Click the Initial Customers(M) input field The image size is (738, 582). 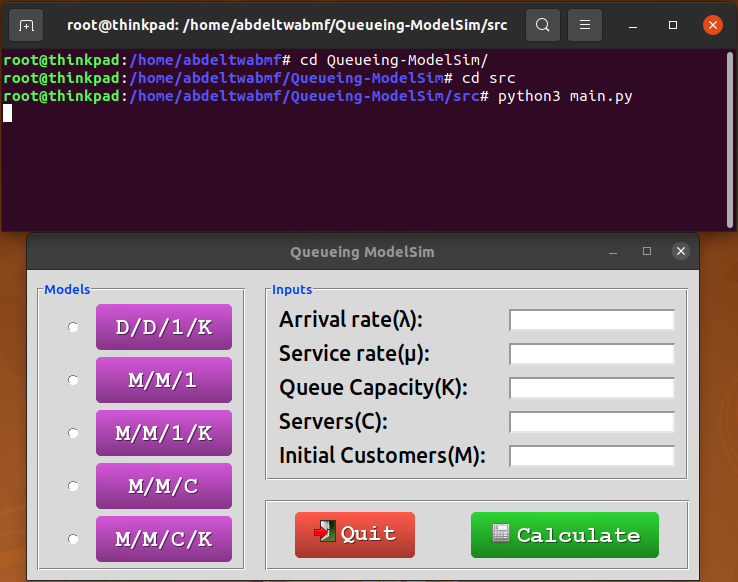pos(592,456)
